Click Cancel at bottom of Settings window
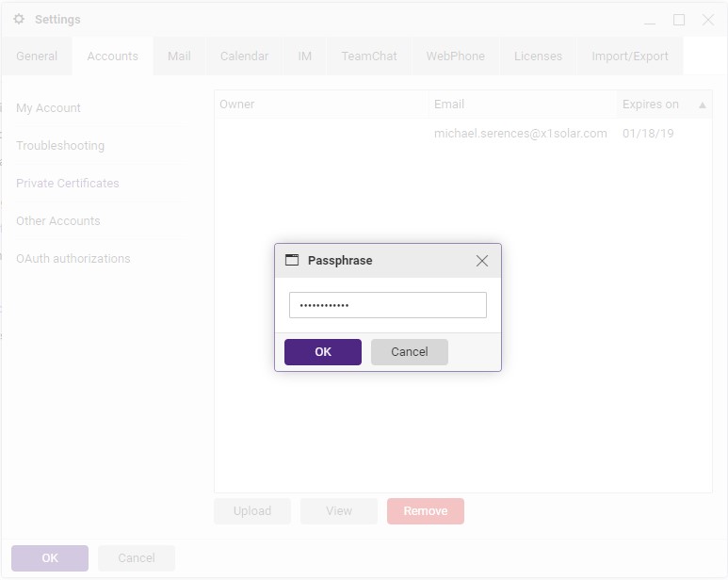The image size is (728, 580). [x=136, y=557]
